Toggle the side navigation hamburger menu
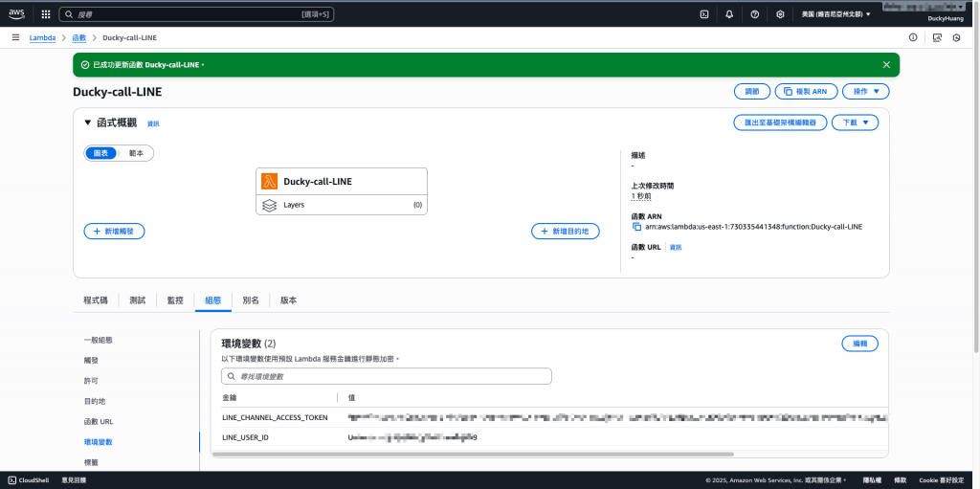The width and height of the screenshot is (980, 489). [x=15, y=37]
